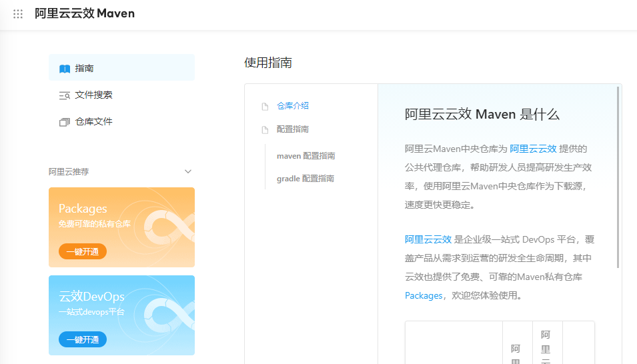Click the document icon beside 仓库介绍
Viewport: 637px width, 364px height.
click(265, 106)
